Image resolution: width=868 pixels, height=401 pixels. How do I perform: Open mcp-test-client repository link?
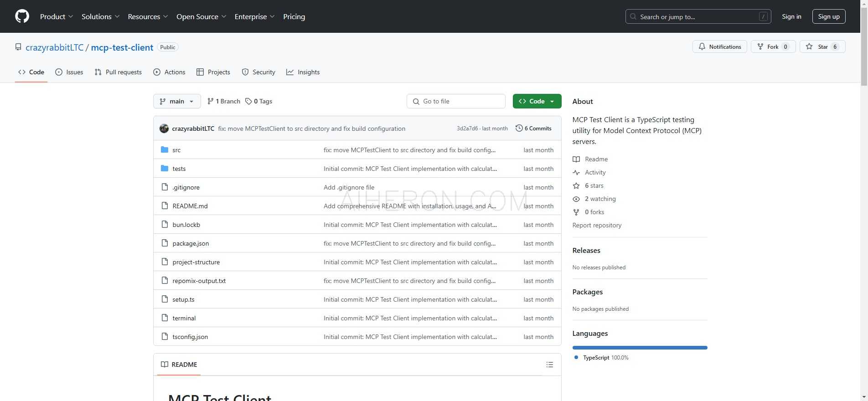coord(122,47)
